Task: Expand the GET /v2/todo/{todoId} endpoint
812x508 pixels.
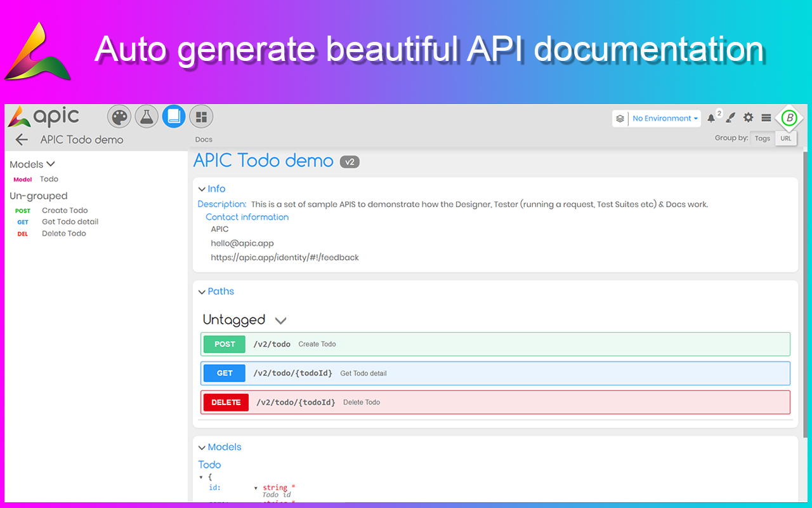Action: tap(495, 373)
